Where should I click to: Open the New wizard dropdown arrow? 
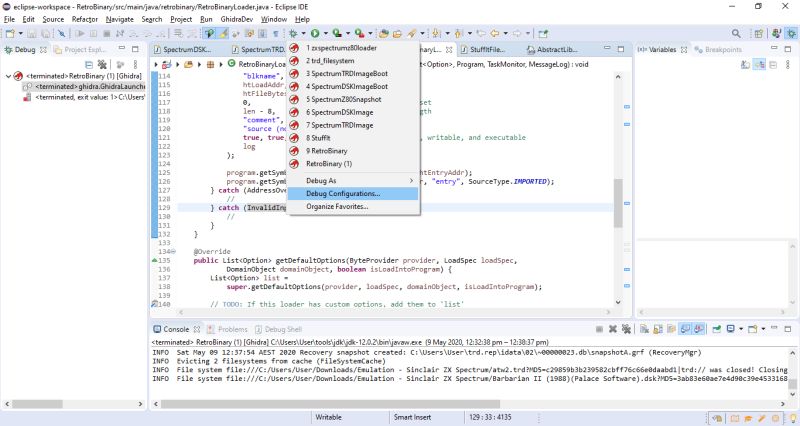(x=21, y=33)
